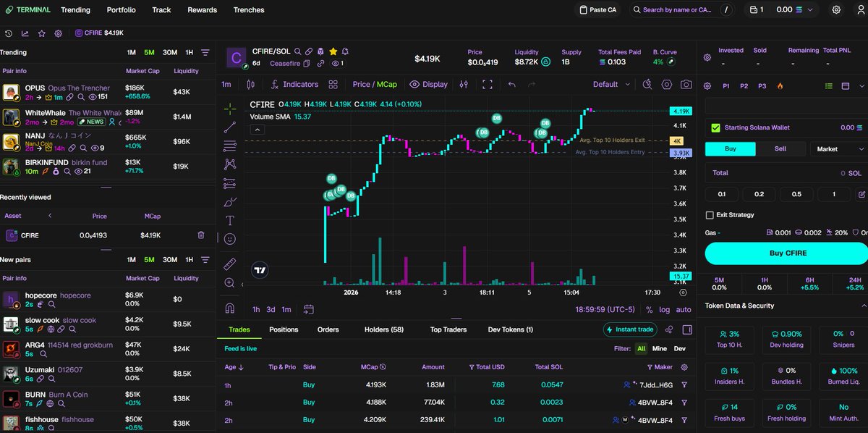Select the brush drawing tool
The width and height of the screenshot is (868, 433).
230,202
